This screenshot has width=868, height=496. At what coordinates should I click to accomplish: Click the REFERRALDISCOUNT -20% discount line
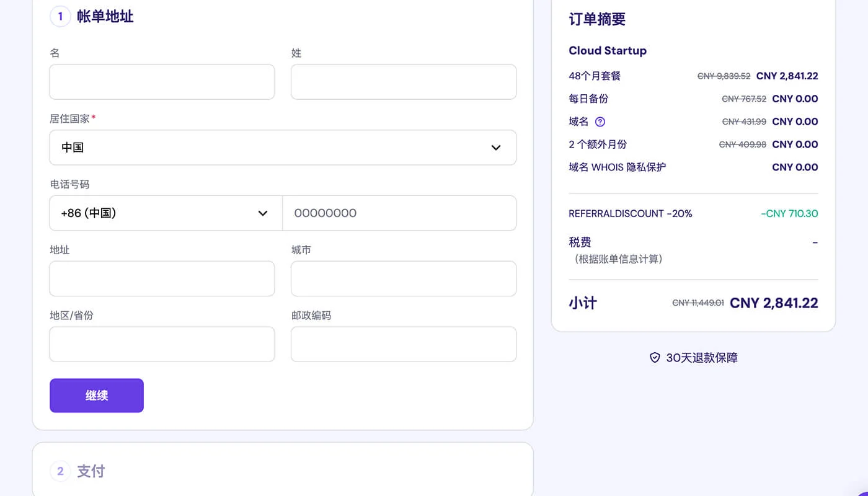[x=631, y=213]
